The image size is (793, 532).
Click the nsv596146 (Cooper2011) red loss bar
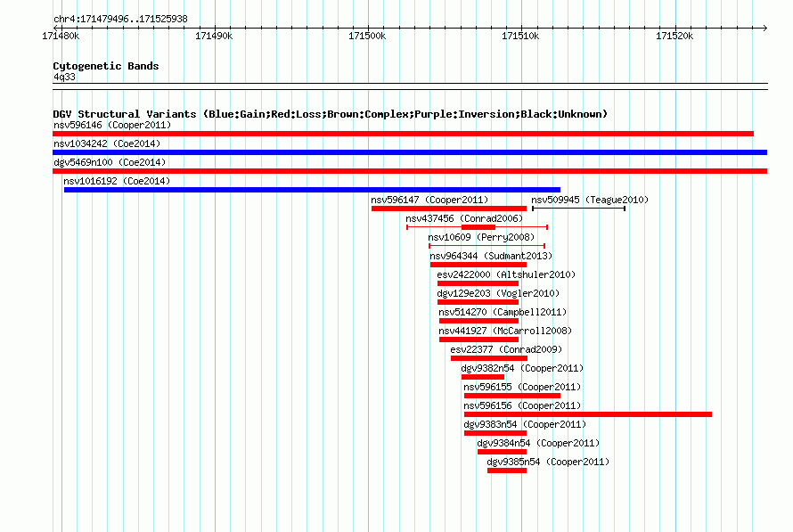coord(403,134)
